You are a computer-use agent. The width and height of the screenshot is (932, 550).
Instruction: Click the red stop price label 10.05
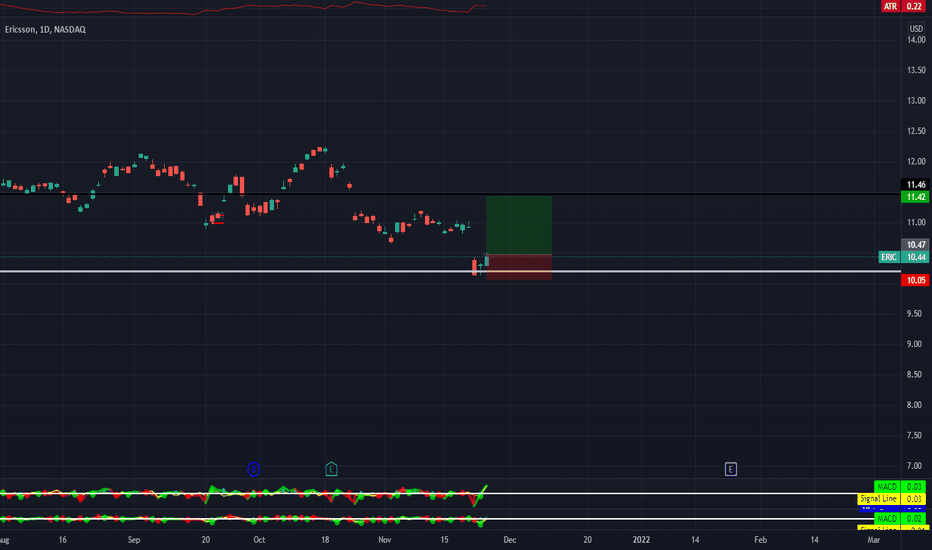[x=915, y=280]
